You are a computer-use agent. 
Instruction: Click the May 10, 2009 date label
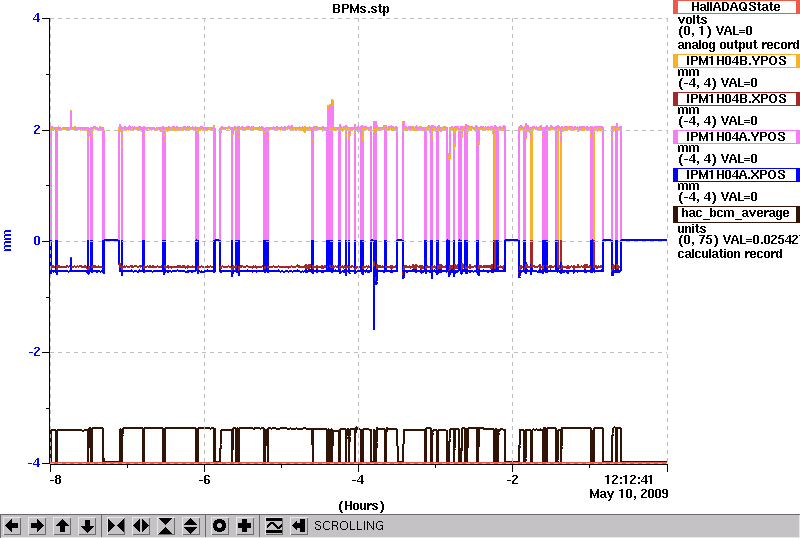pos(629,494)
